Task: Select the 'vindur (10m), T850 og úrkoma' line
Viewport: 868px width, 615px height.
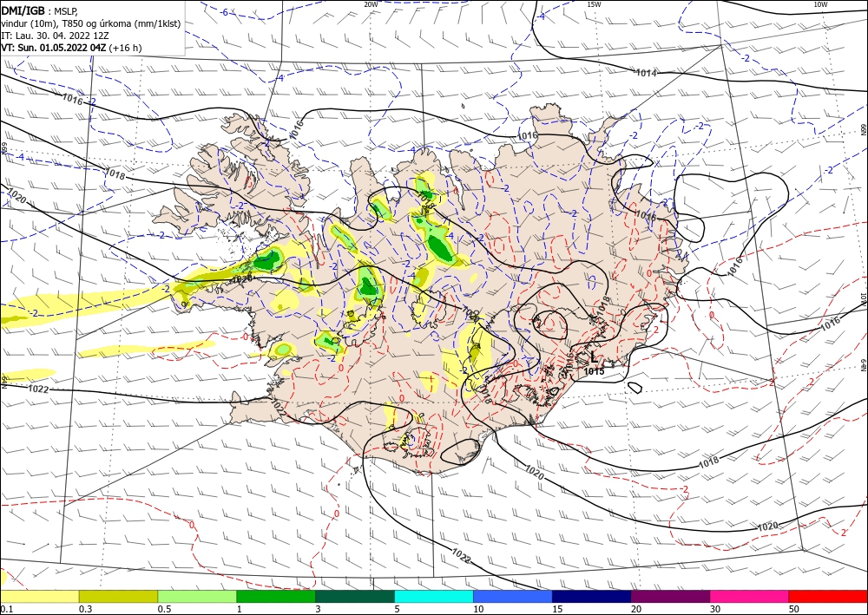Action: [91, 23]
